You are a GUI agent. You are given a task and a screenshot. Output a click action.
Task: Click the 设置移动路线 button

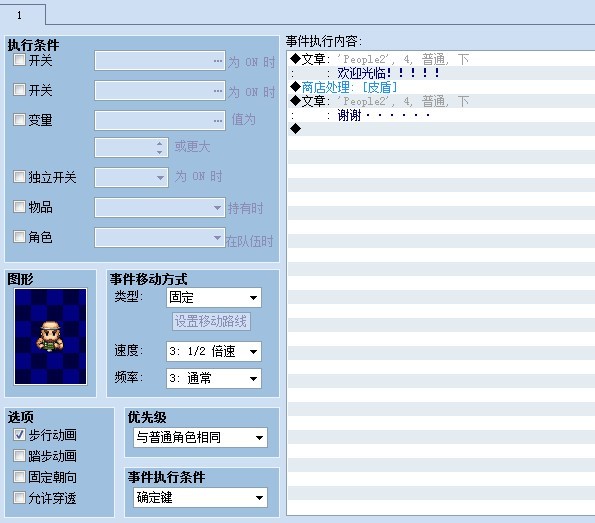[211, 321]
